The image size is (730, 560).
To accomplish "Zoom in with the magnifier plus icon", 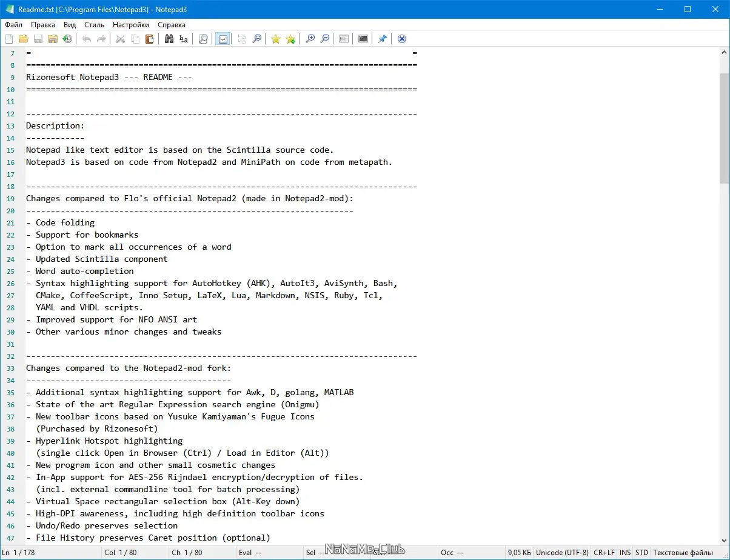I will [310, 39].
